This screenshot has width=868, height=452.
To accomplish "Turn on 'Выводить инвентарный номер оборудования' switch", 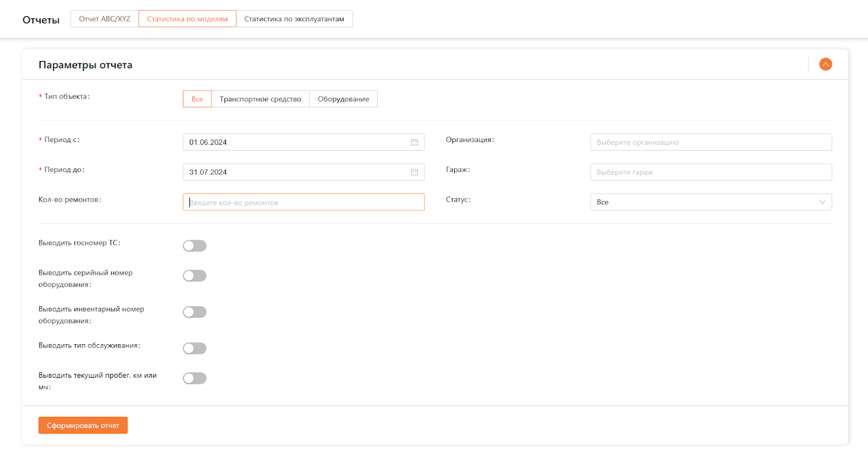I will pyautogui.click(x=195, y=312).
